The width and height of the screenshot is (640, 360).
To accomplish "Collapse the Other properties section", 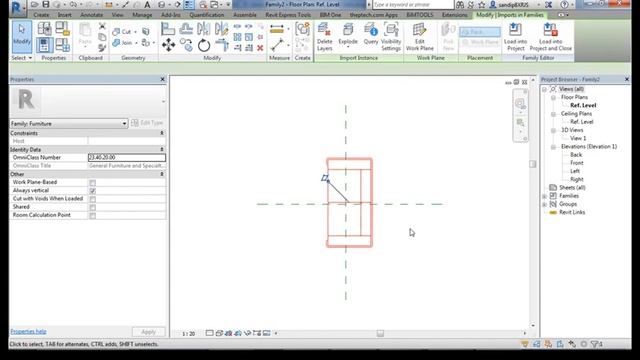I will coord(162,174).
